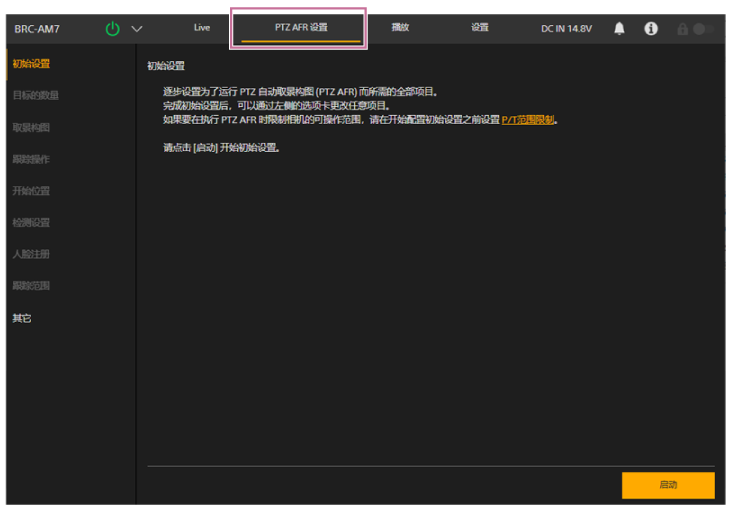Open the 设置 tab
Screen dimensions: 730x510
coord(480,28)
